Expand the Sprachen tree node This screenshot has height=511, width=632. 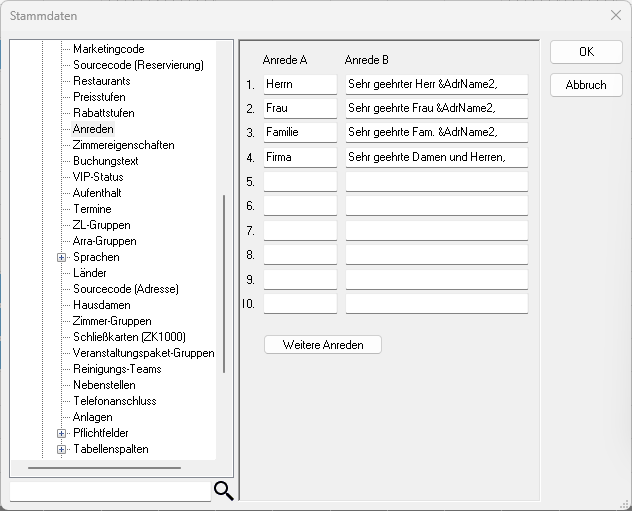[x=61, y=257]
